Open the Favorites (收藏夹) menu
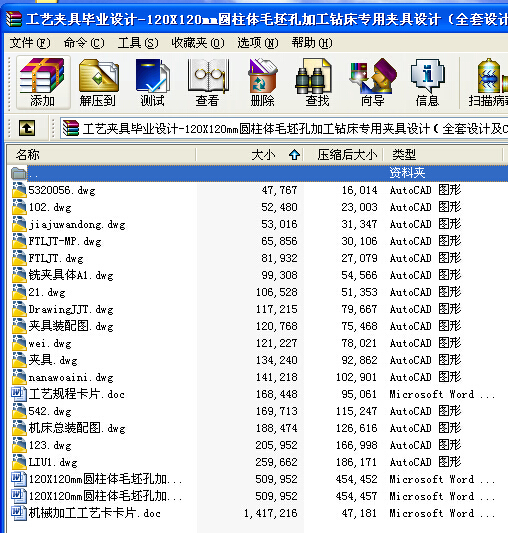 198,43
